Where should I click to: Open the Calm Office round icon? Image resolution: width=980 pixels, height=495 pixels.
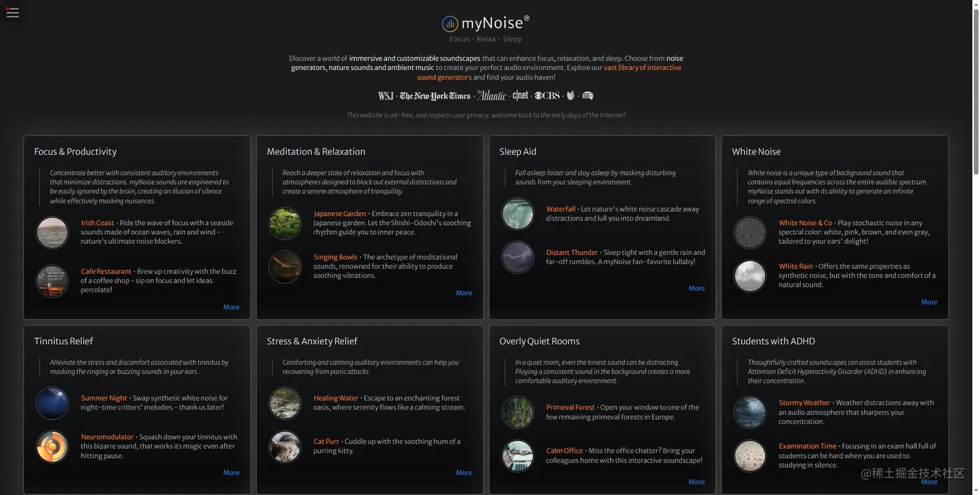[x=518, y=455]
